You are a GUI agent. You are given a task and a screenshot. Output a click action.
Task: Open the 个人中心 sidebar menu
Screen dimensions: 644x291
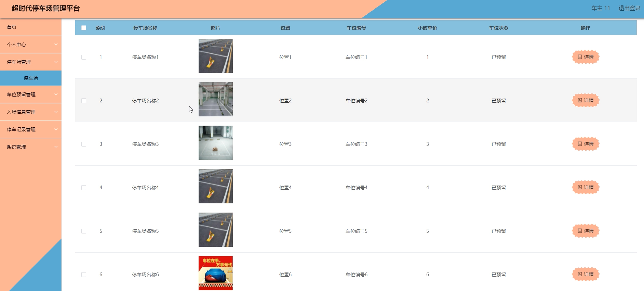[31, 45]
